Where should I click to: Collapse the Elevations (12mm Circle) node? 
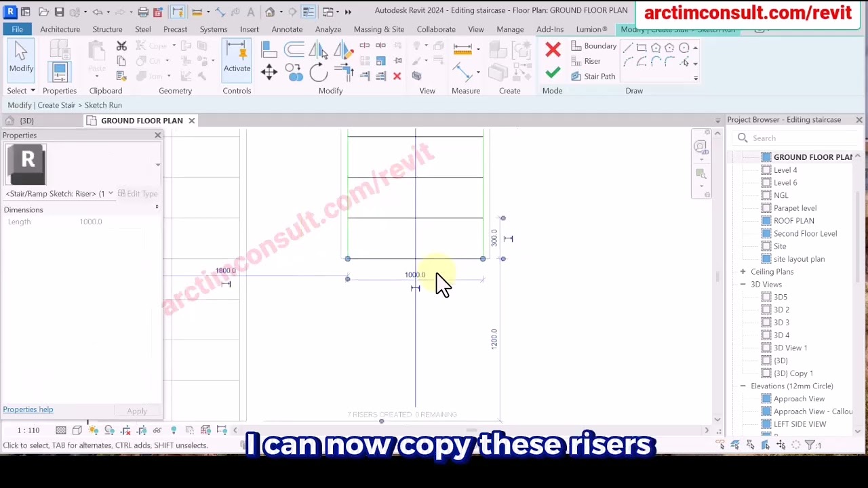click(743, 386)
